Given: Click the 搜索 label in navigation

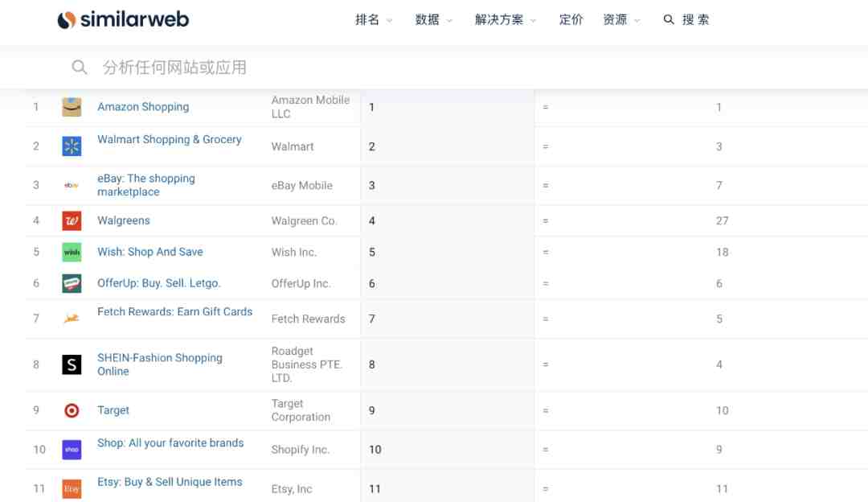Looking at the screenshot, I should tap(696, 19).
